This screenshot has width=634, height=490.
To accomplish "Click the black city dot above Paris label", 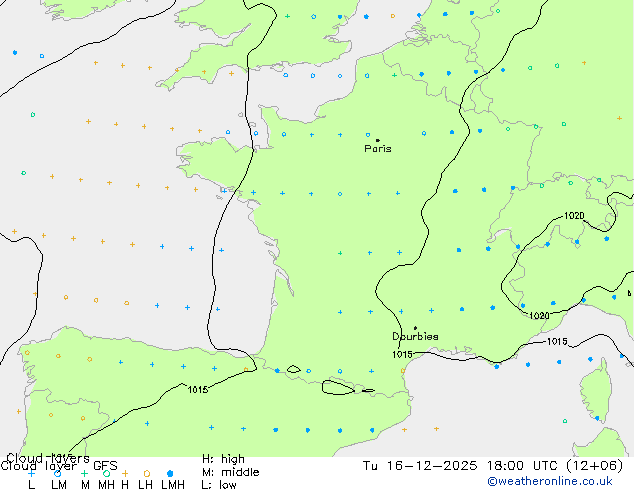I will pyautogui.click(x=378, y=140).
